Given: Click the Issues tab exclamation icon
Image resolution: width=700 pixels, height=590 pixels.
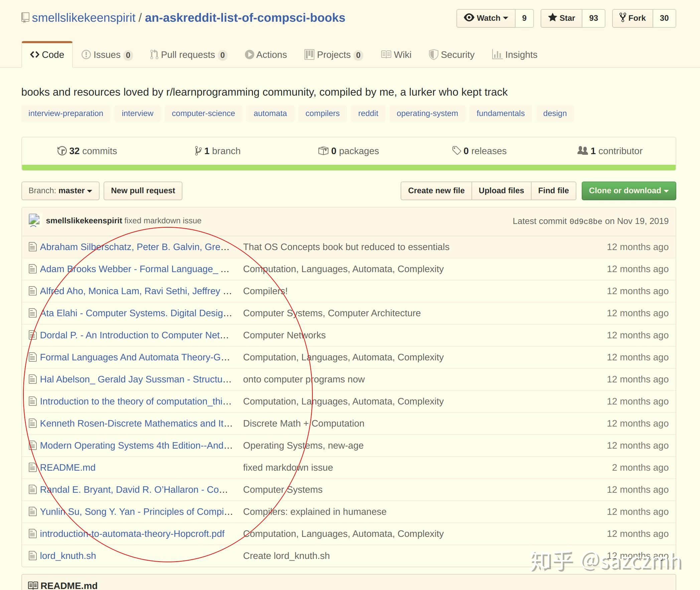Looking at the screenshot, I should (86, 54).
